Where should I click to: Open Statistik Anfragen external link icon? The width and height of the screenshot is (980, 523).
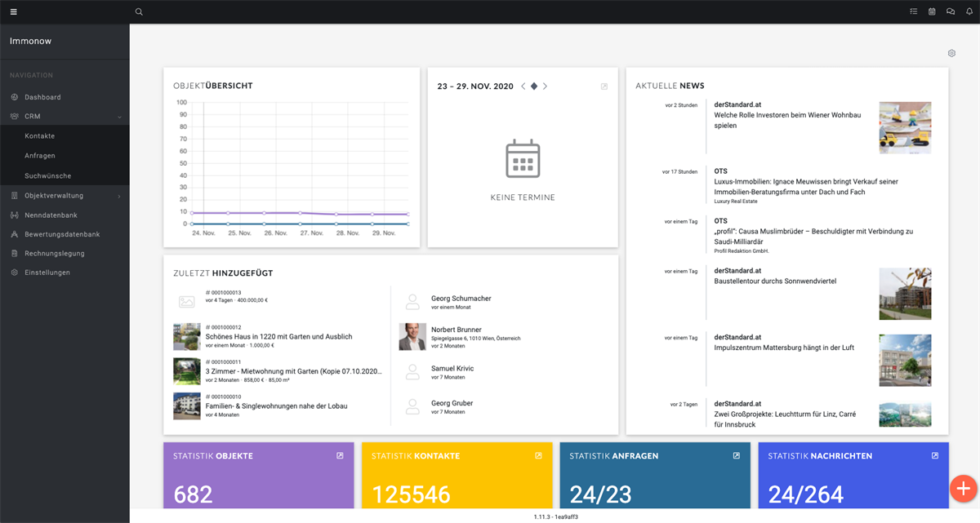tap(737, 455)
